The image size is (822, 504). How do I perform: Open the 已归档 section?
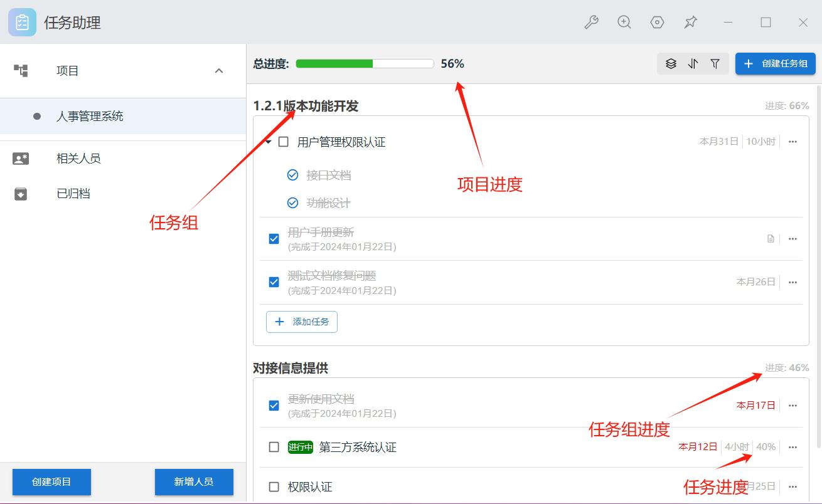coord(73,194)
